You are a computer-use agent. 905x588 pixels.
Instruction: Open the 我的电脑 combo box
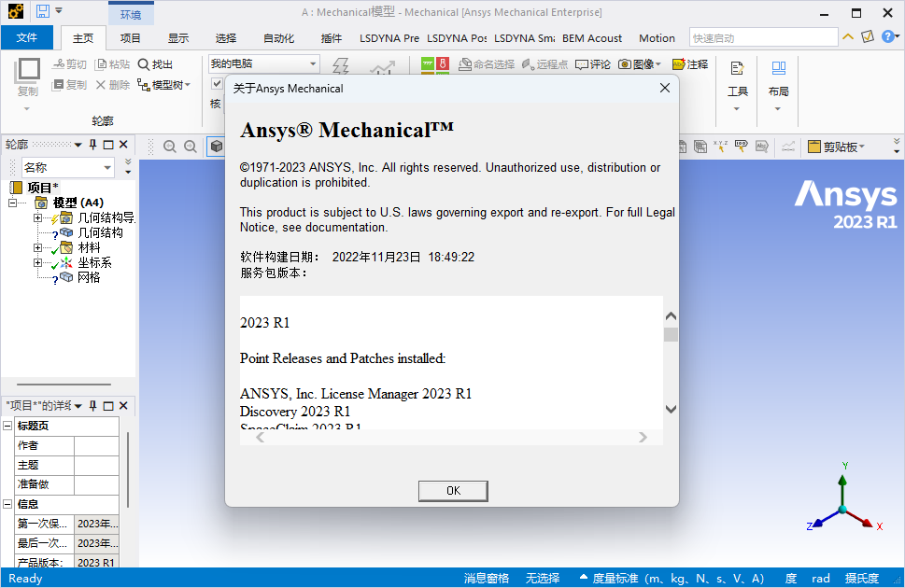[263, 63]
